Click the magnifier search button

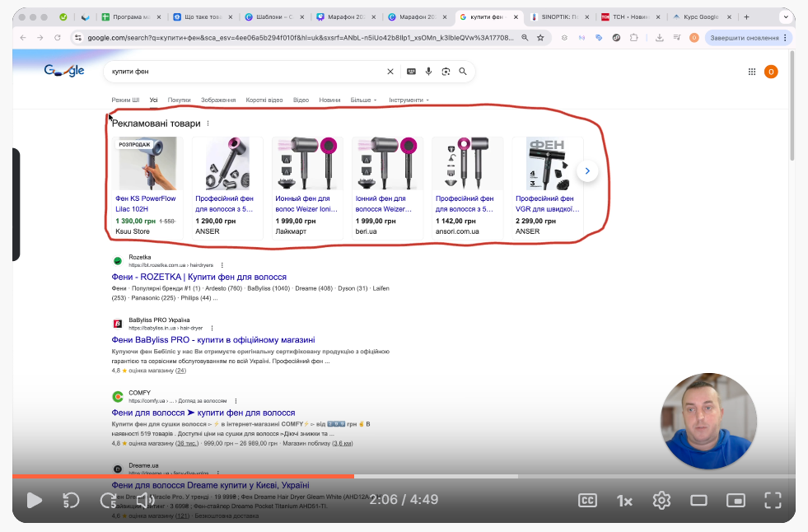pyautogui.click(x=463, y=72)
